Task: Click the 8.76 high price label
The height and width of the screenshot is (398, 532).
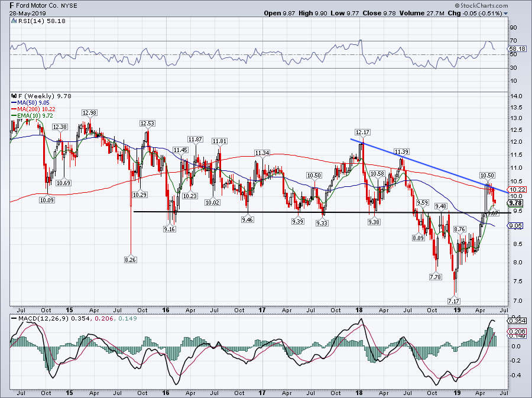Action: 459,229
